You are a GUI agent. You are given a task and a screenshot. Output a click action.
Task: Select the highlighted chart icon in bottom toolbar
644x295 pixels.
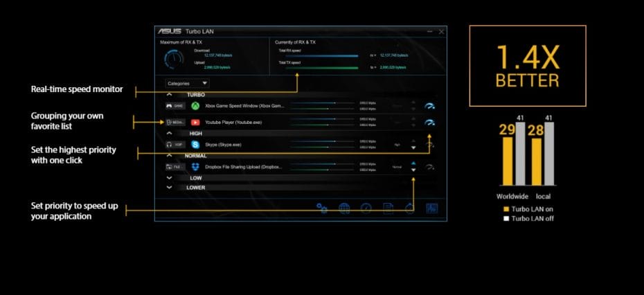432,208
